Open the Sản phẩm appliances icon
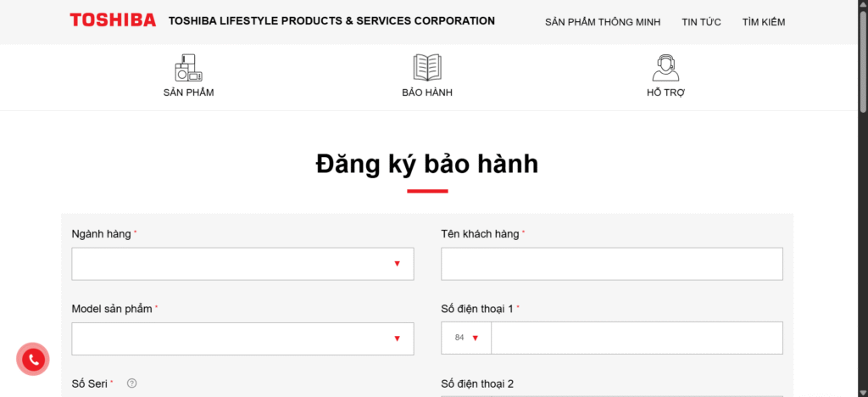 [x=187, y=67]
